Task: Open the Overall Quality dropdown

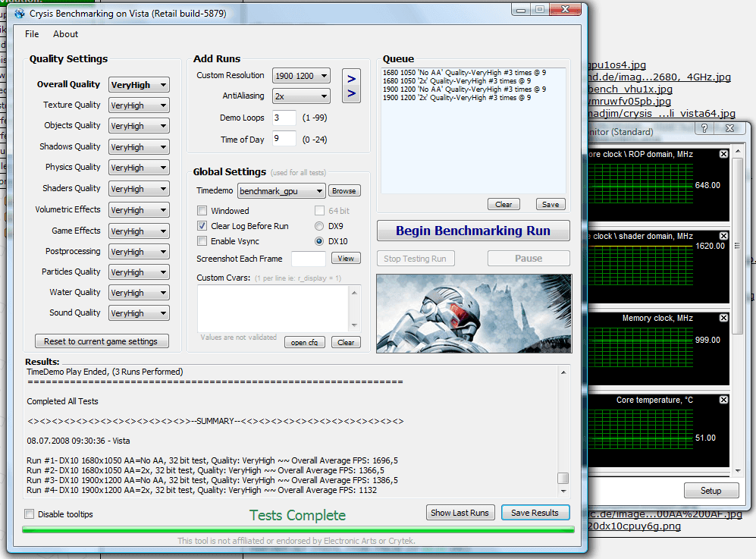Action: pos(139,85)
